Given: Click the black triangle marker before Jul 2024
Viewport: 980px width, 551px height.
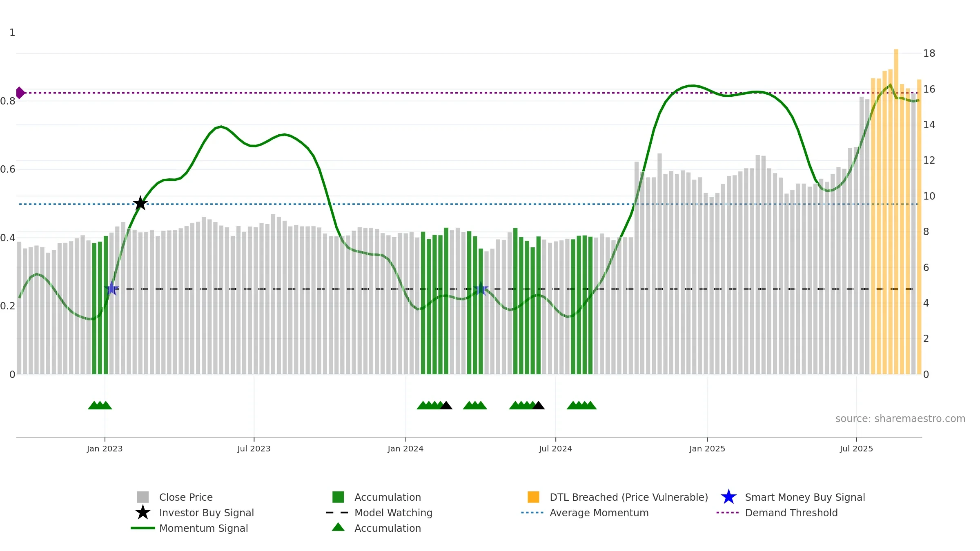Looking at the screenshot, I should pyautogui.click(x=538, y=405).
